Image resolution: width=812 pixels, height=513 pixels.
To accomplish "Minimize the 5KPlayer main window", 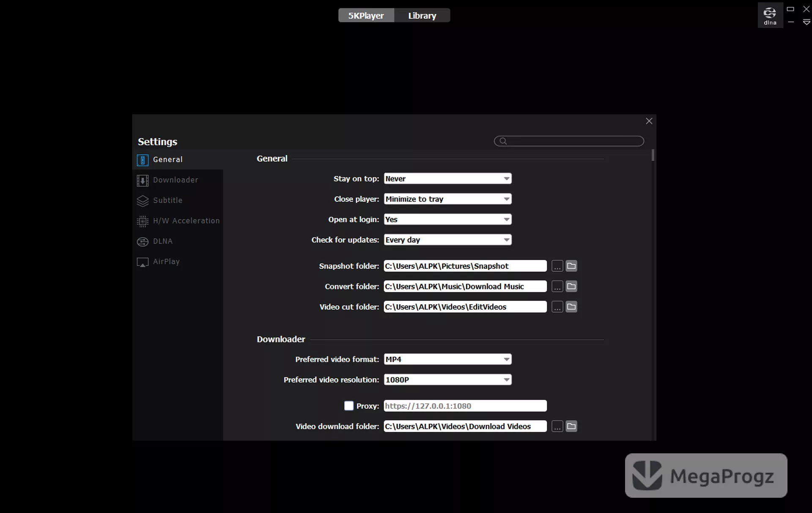I will [791, 22].
